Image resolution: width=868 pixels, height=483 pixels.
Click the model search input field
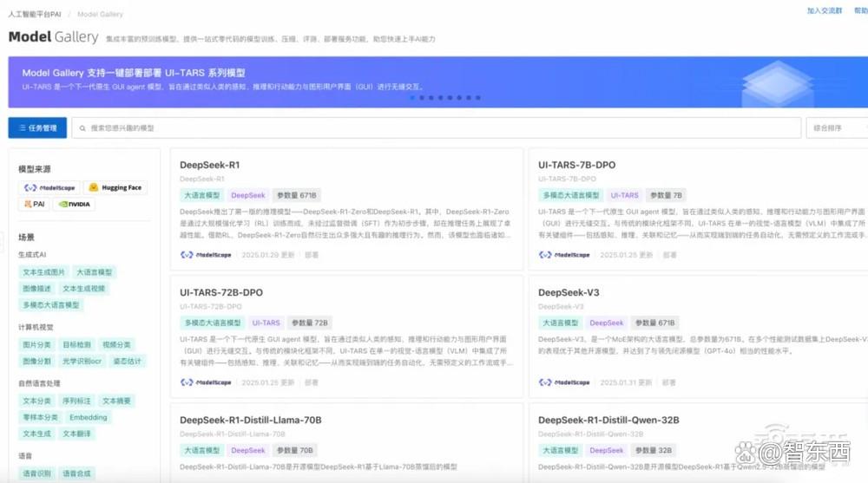point(437,127)
